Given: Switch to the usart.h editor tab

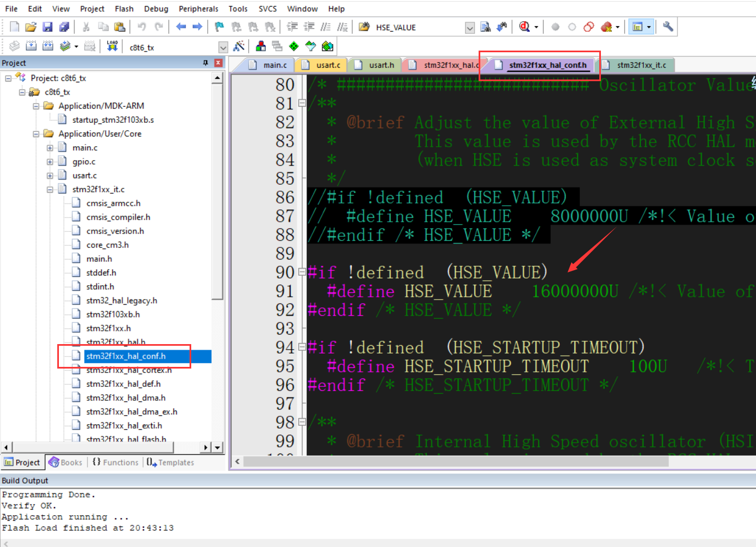Looking at the screenshot, I should point(375,65).
